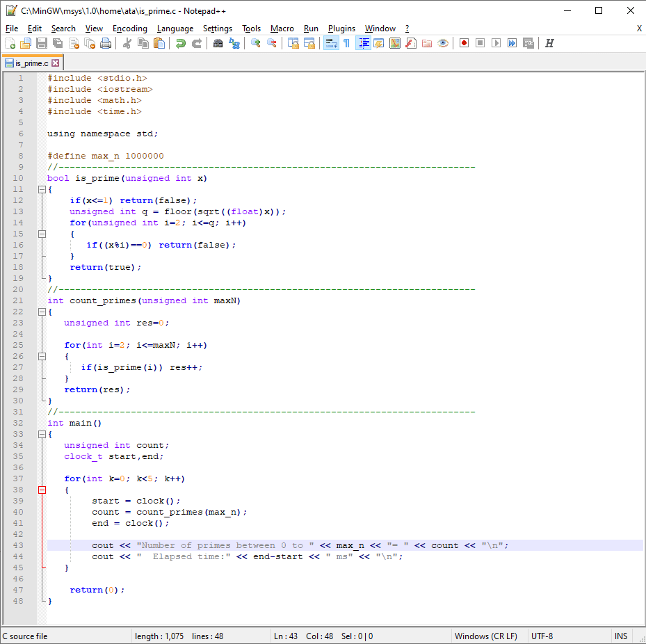
Task: Click the Zoom In magnifier icon
Action: point(255,43)
